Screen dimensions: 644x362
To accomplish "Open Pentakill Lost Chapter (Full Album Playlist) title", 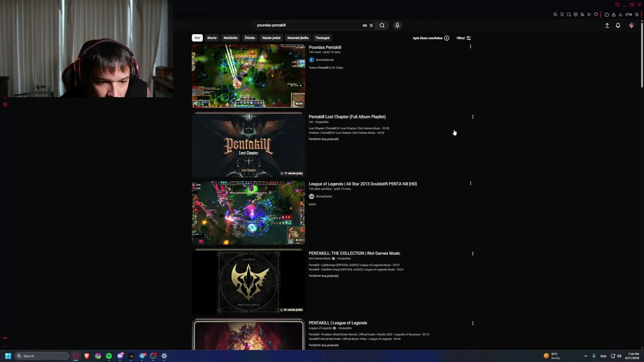I will (x=347, y=117).
